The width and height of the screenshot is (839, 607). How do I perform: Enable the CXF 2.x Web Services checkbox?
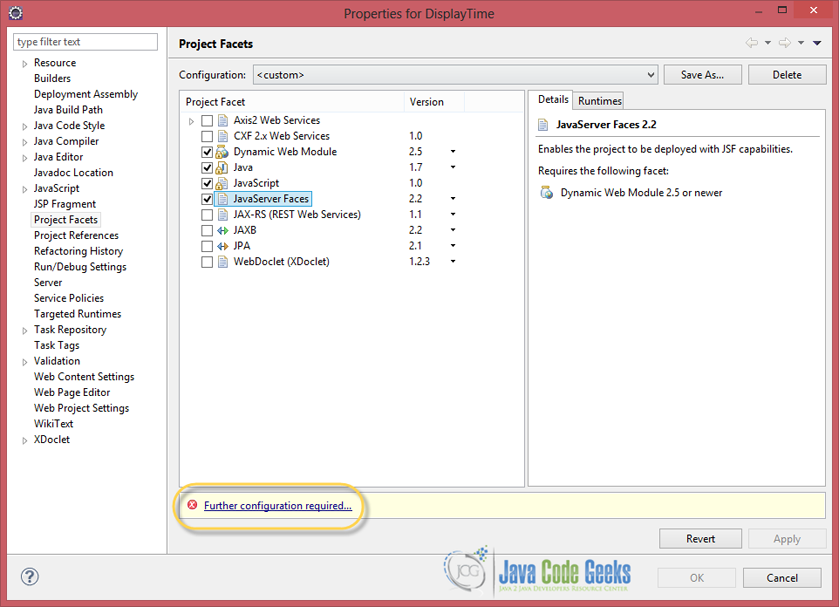[207, 136]
